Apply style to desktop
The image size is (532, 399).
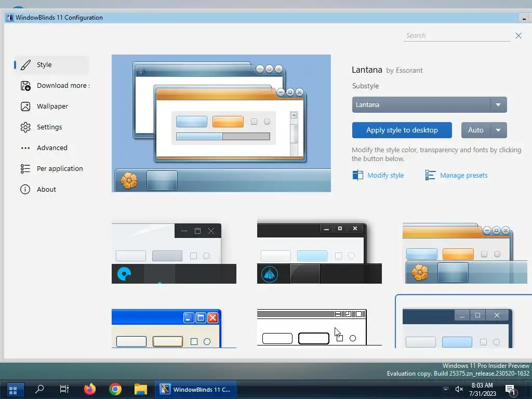[x=402, y=130]
